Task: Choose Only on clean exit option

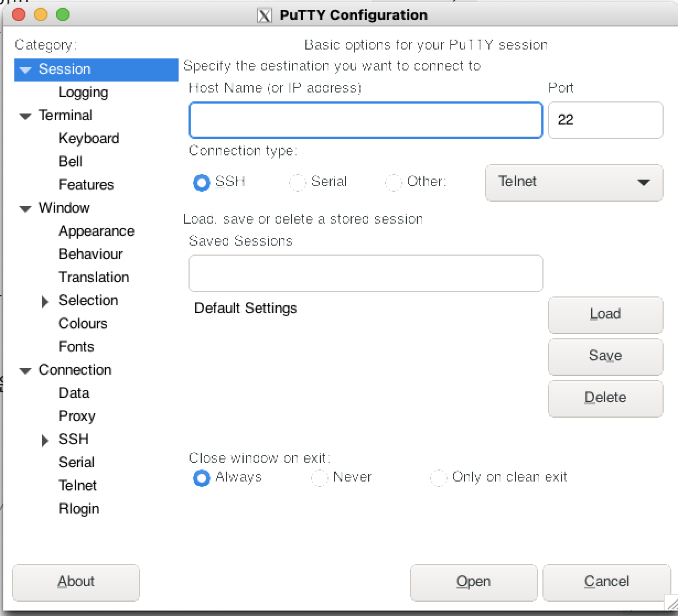Action: point(438,478)
